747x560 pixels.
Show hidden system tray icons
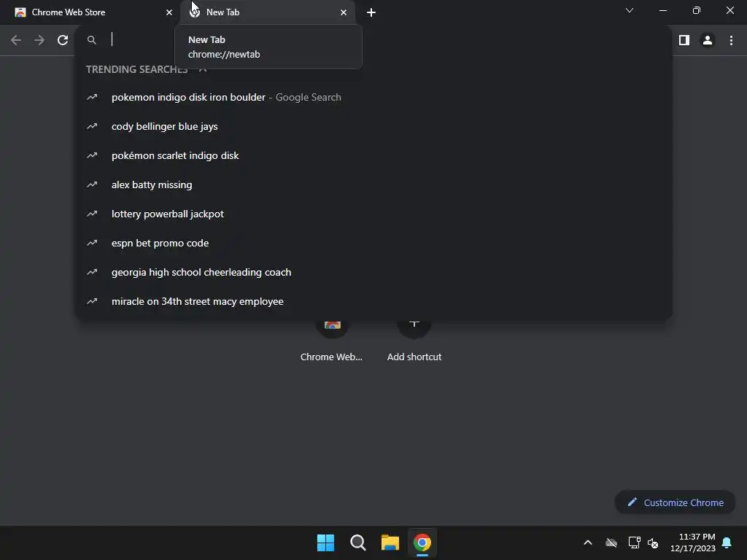click(x=588, y=542)
